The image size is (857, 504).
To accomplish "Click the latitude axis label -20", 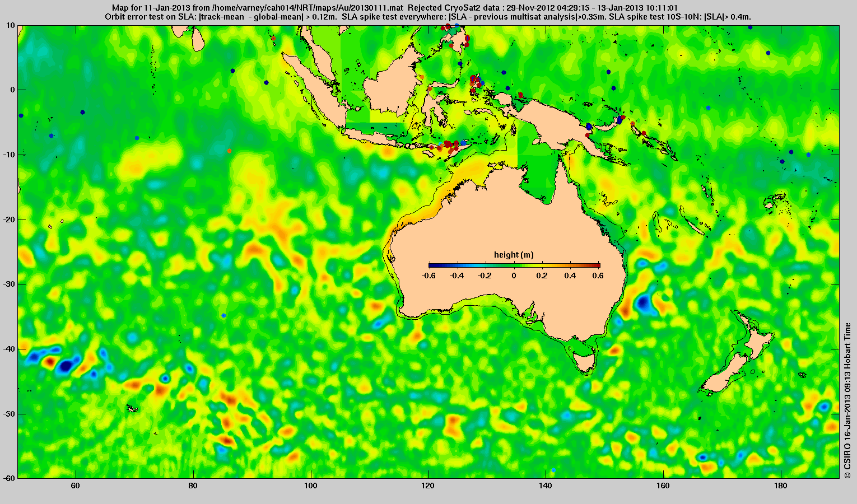I will click(9, 220).
